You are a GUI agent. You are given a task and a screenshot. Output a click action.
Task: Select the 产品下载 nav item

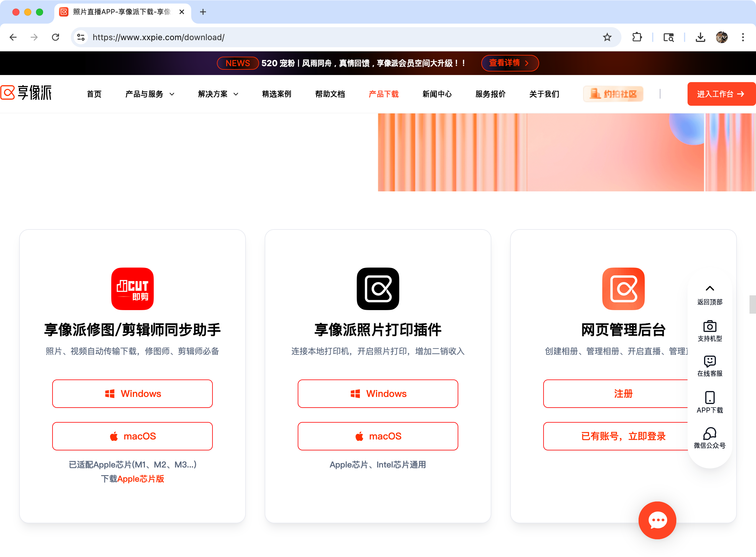[383, 94]
